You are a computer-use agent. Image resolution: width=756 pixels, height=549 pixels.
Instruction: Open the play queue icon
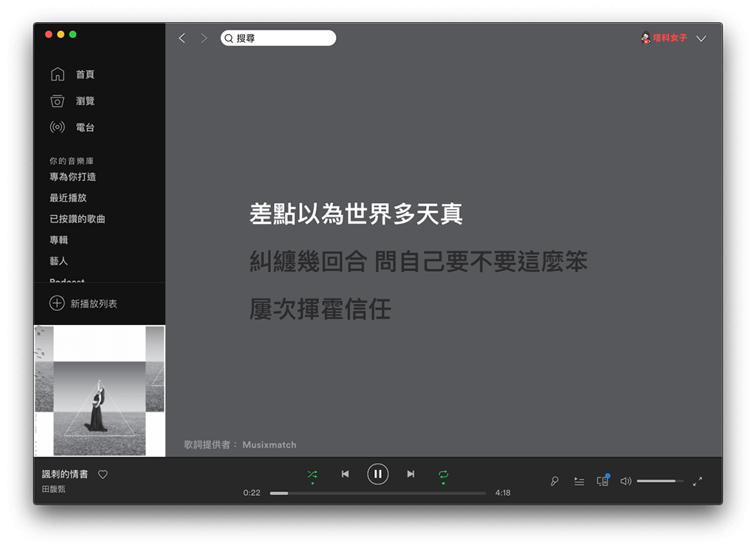click(x=579, y=482)
